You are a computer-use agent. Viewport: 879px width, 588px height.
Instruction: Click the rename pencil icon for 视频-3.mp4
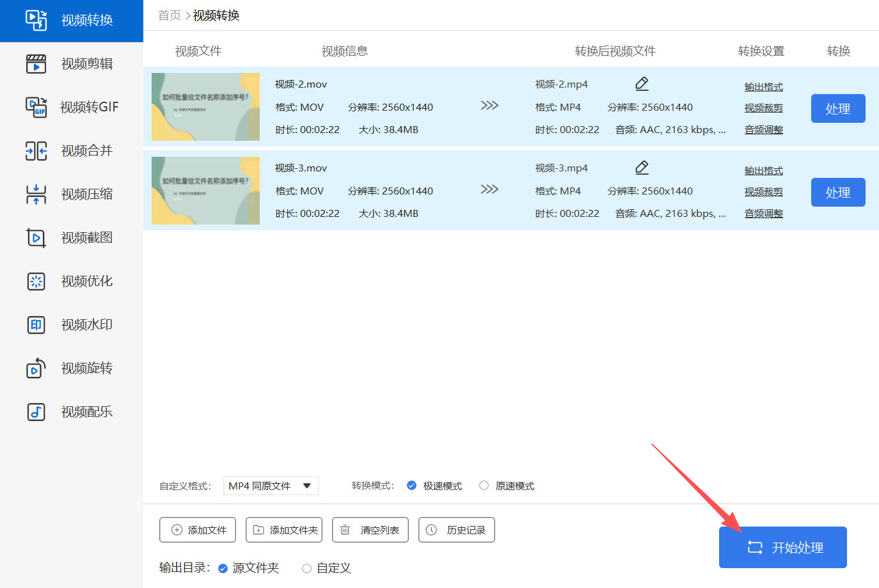[642, 168]
